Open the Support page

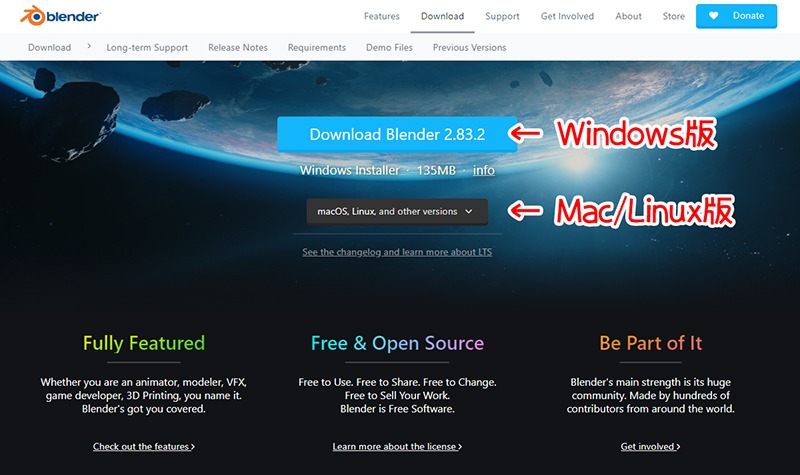502,16
